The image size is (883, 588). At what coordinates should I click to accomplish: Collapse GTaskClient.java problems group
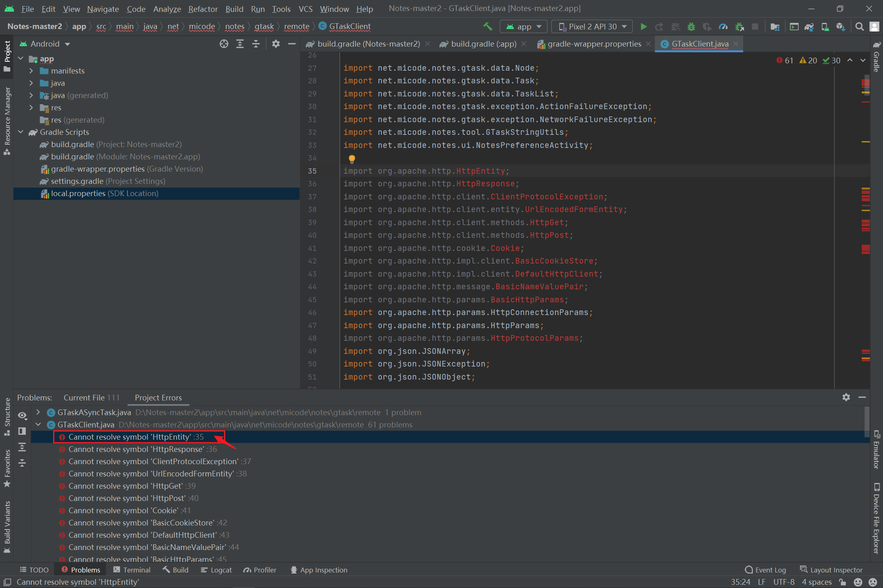(38, 425)
